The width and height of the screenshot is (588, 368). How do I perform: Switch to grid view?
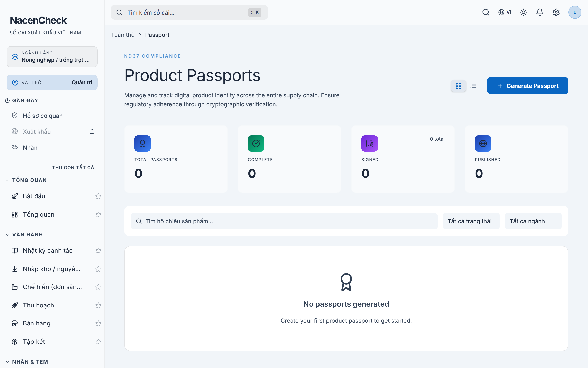pos(459,86)
